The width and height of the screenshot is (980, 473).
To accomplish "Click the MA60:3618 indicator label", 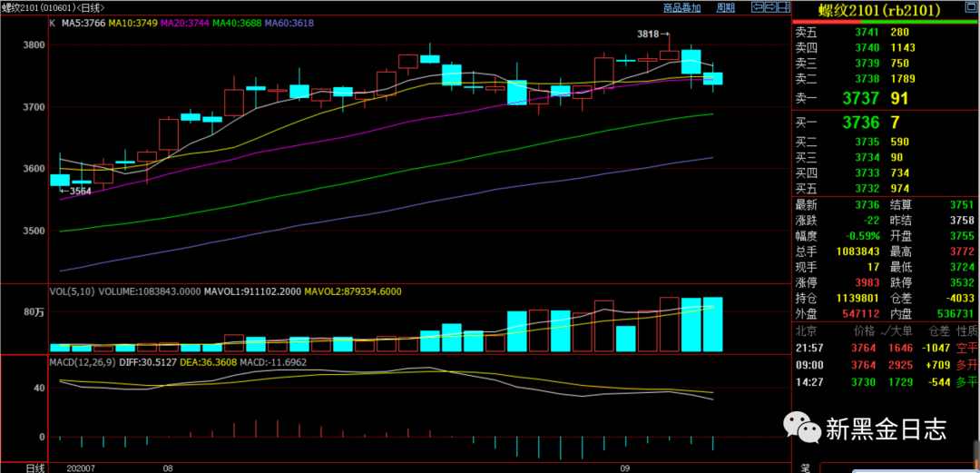I will coord(289,23).
